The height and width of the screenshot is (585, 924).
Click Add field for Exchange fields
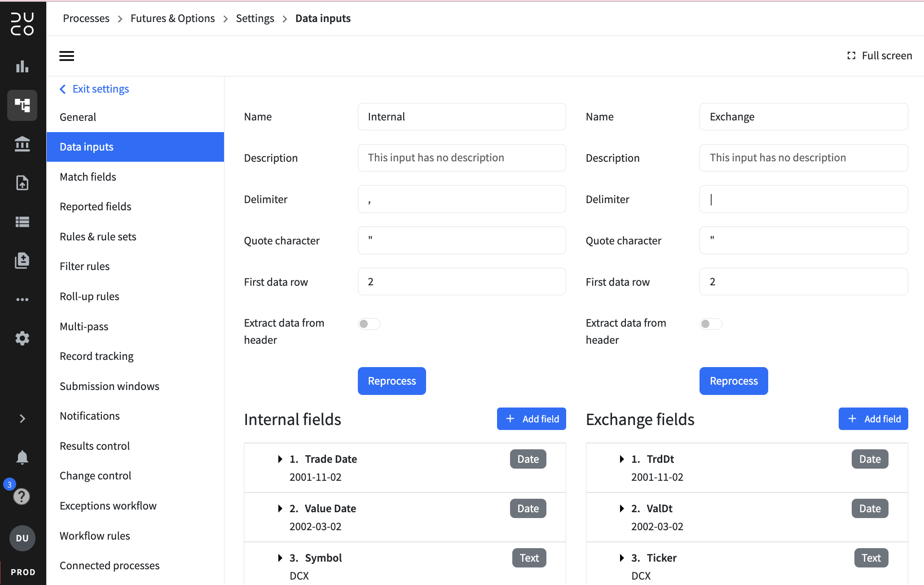(x=873, y=419)
